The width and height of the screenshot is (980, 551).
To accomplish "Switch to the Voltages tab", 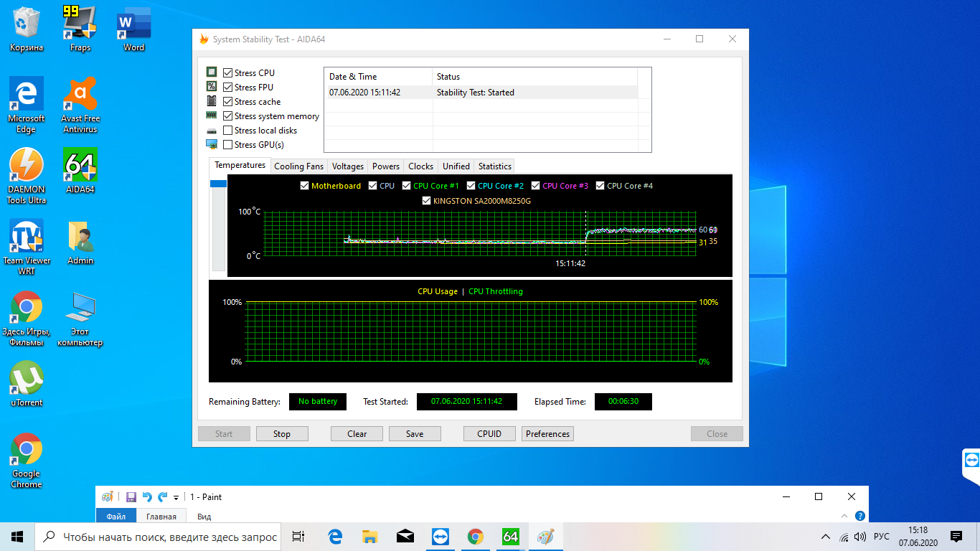I will pos(348,166).
